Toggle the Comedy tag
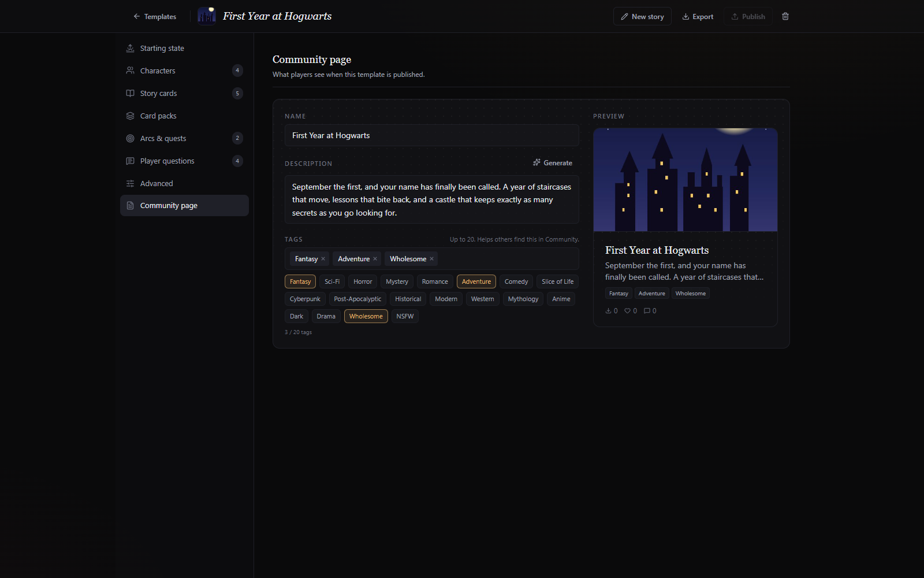924x578 pixels. [x=516, y=281]
